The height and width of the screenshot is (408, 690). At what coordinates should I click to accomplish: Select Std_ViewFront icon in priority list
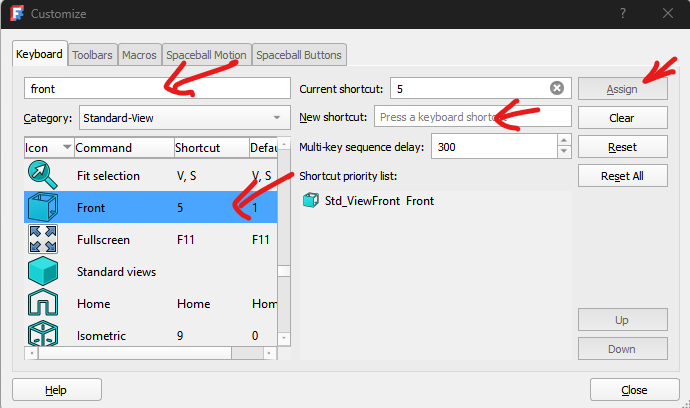(310, 201)
